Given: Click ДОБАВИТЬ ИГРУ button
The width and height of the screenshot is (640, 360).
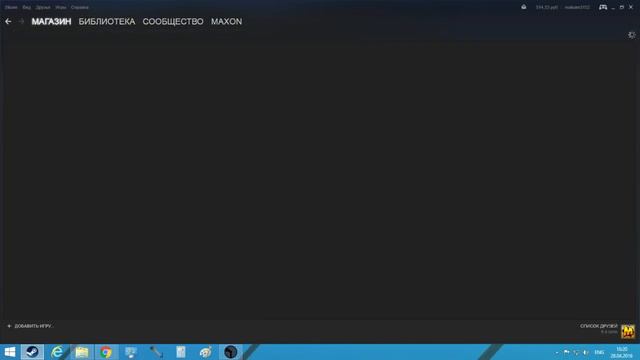Looking at the screenshot, I should (x=30, y=326).
